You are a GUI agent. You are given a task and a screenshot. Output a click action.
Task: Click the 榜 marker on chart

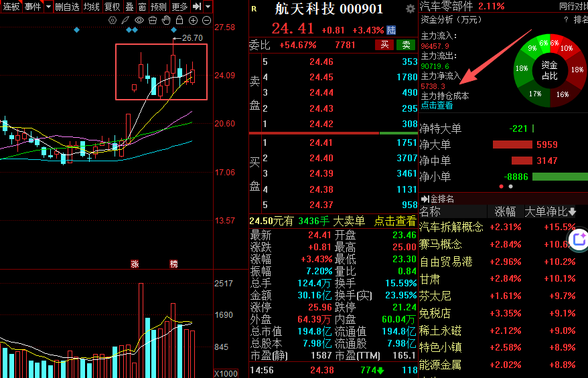[173, 264]
